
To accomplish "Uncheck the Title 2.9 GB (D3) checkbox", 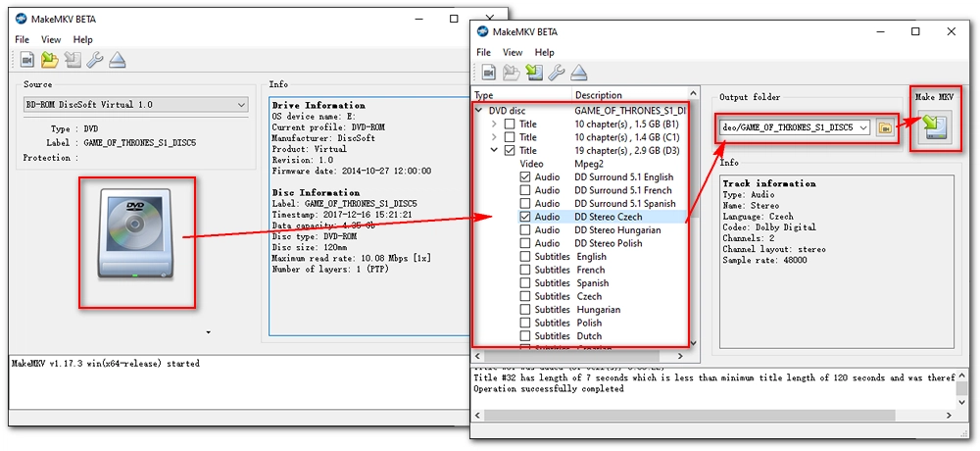I will pyautogui.click(x=510, y=150).
